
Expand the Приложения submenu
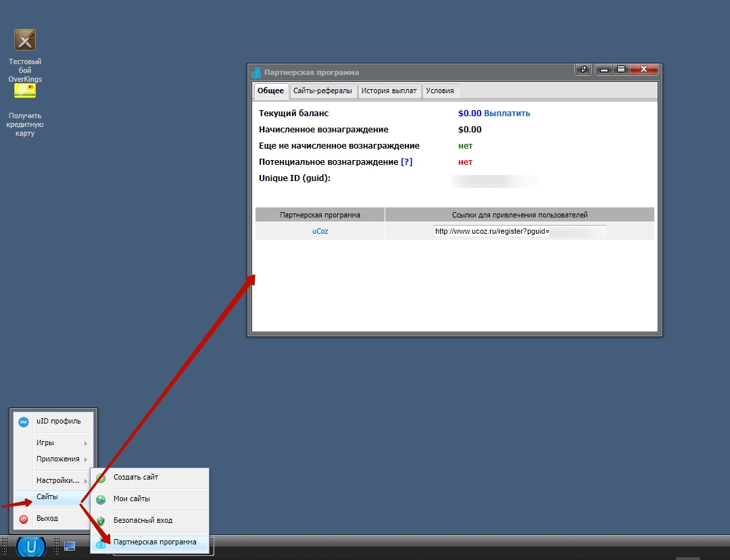61,459
